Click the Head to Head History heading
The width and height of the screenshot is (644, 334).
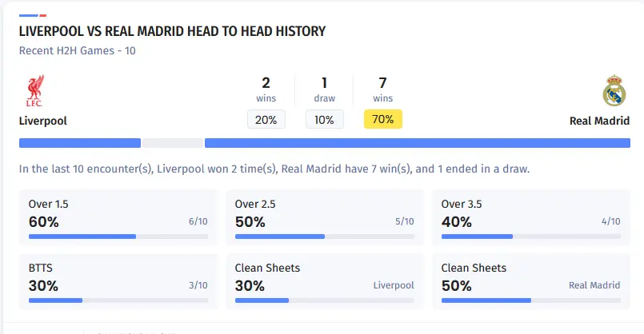point(172,31)
